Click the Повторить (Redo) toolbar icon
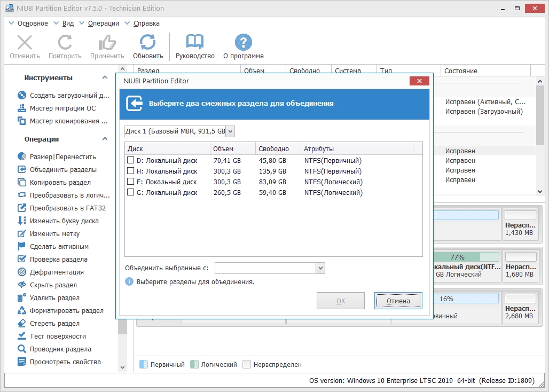549x392 pixels. pos(65,43)
